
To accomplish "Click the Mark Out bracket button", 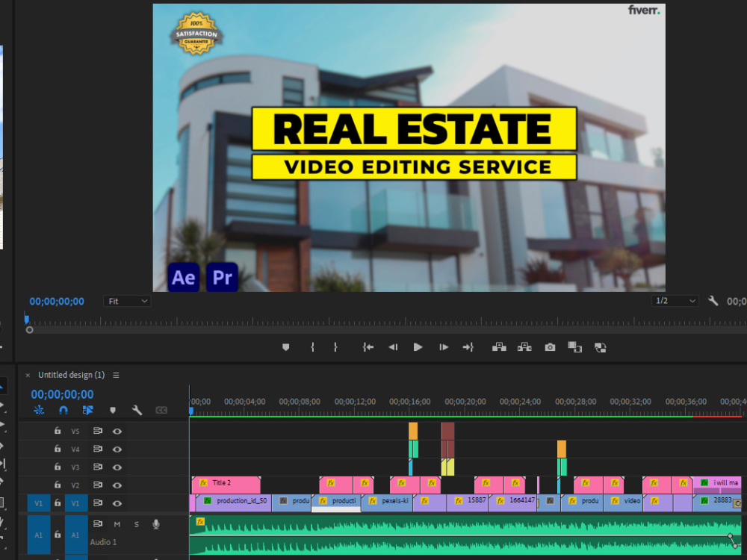I will (335, 347).
